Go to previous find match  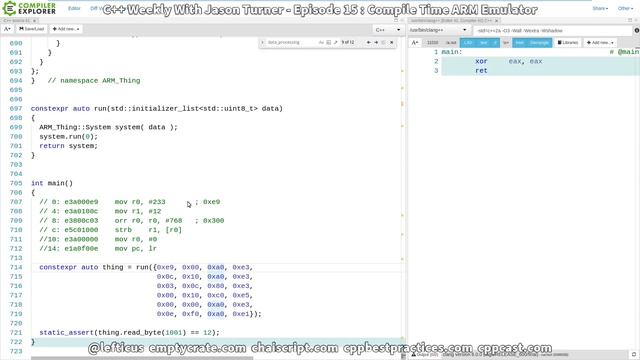point(369,42)
